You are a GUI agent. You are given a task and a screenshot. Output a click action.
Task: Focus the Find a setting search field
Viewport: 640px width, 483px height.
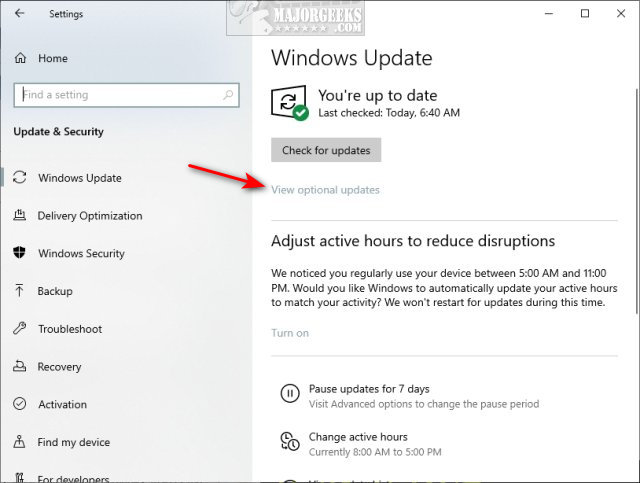pos(127,95)
